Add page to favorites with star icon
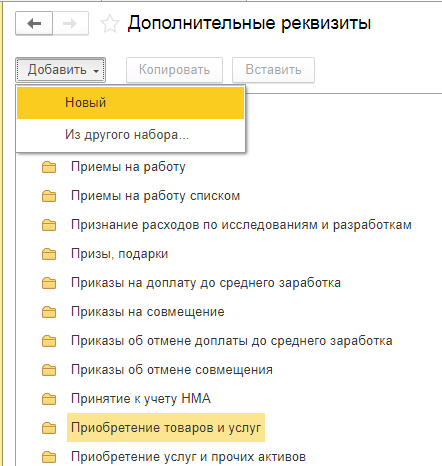Viewport: 442px width, 466px height. tap(110, 24)
